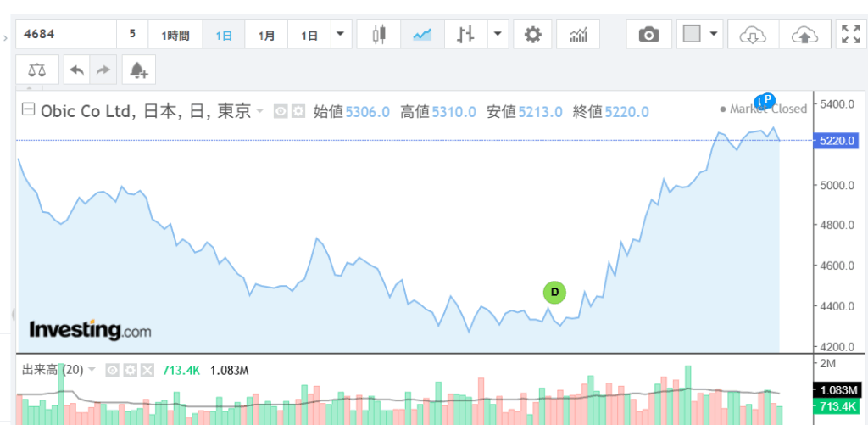Click the 5220.0 price axis label
This screenshot has height=425, width=868.
coord(837,141)
